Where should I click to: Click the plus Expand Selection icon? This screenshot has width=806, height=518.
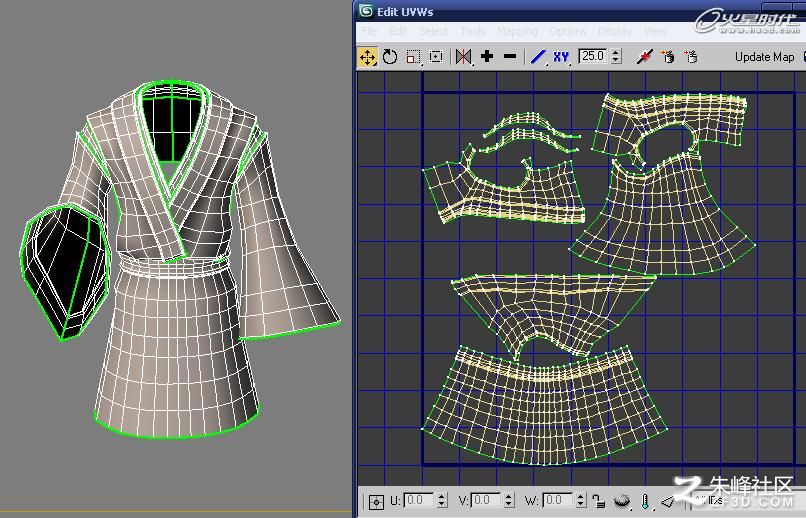(x=487, y=56)
